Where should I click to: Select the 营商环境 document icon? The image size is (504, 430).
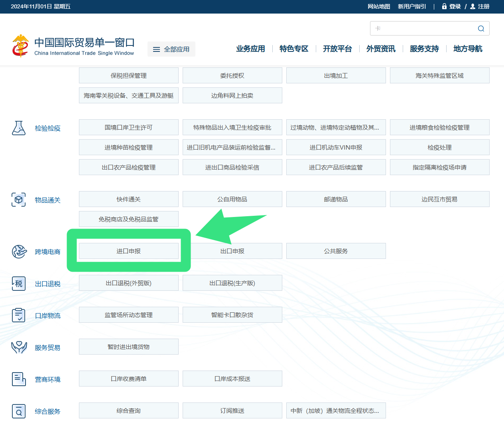[19, 379]
